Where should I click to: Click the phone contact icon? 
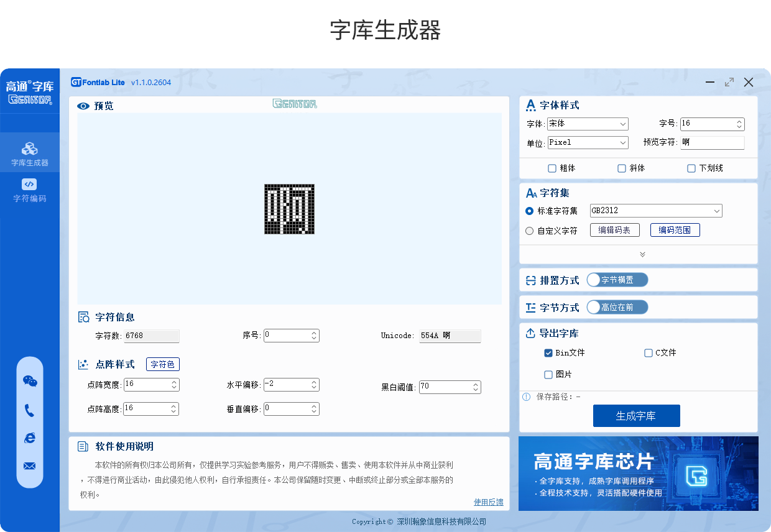(x=29, y=410)
